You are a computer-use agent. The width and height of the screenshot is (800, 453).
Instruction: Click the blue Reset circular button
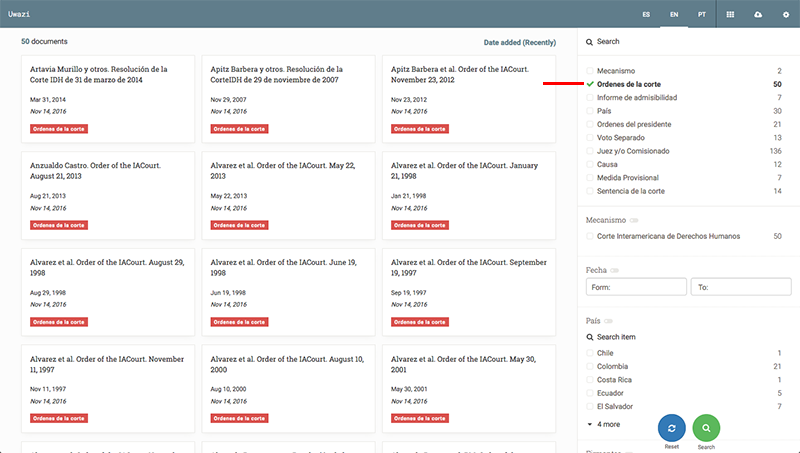point(671,428)
